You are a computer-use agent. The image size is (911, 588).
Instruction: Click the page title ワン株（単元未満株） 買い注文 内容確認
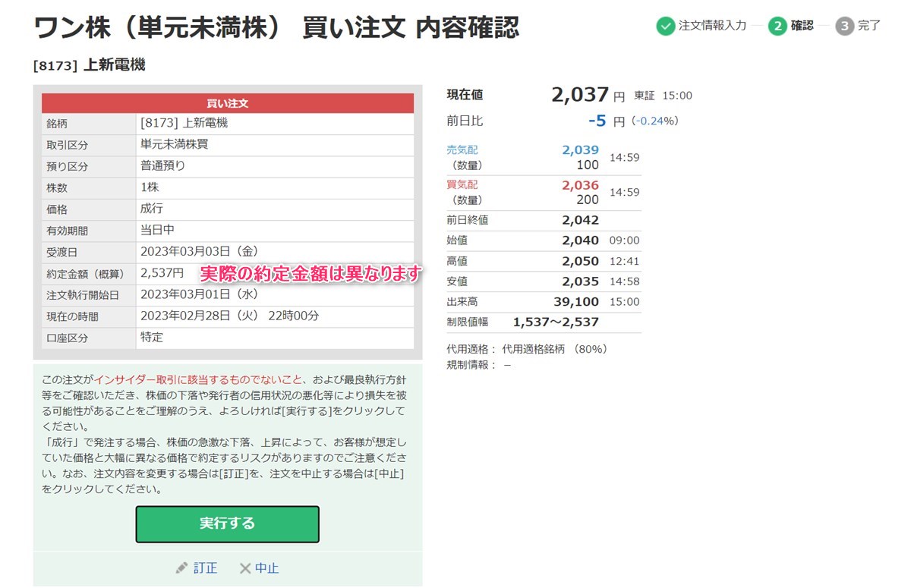click(x=276, y=27)
